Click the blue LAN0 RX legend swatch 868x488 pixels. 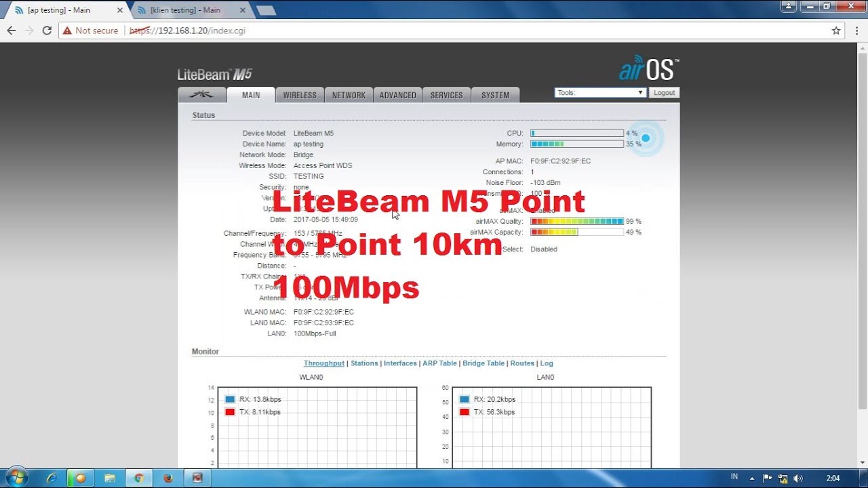[465, 399]
